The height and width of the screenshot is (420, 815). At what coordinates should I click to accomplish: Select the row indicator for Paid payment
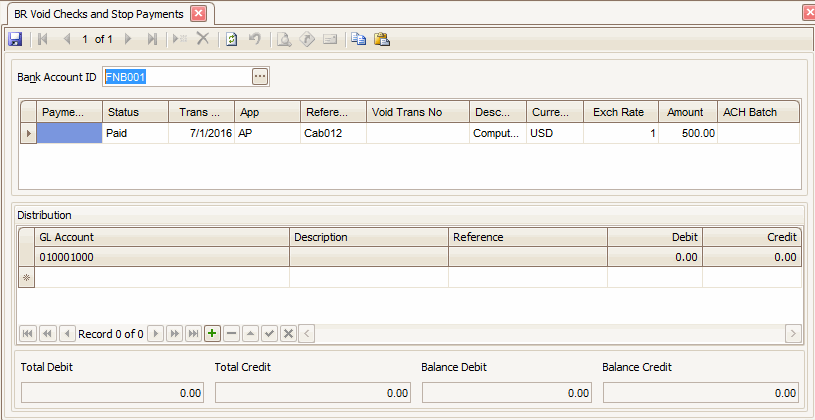[x=28, y=133]
